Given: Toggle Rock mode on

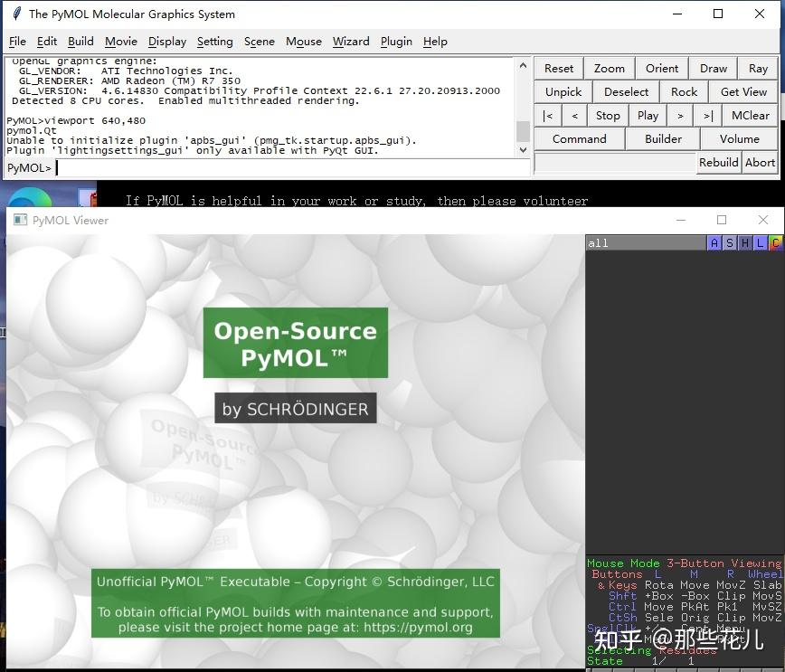Looking at the screenshot, I should click(x=684, y=91).
